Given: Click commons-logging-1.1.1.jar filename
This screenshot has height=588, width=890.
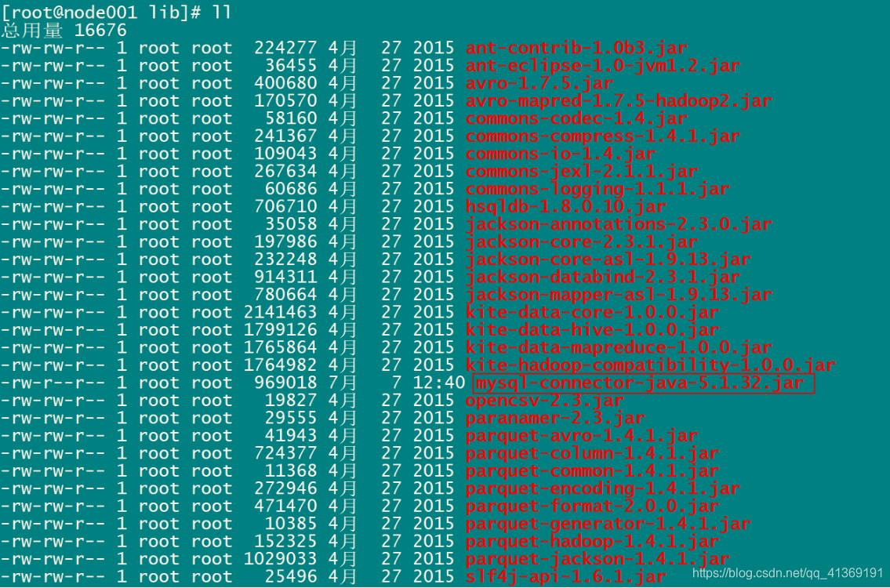Looking at the screenshot, I should coord(598,189).
